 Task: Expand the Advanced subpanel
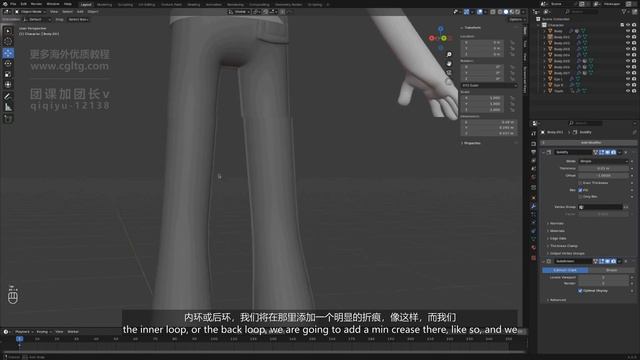coord(557,300)
